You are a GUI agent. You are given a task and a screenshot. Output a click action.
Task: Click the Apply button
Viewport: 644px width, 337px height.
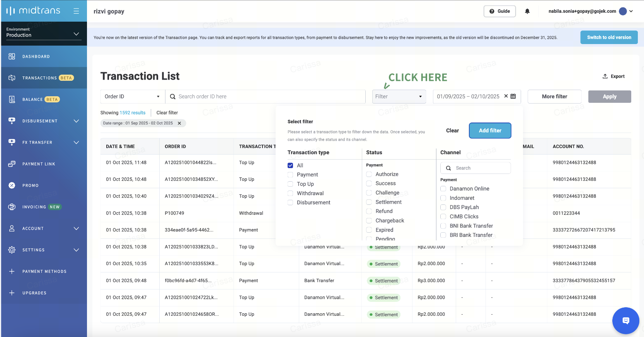point(610,97)
